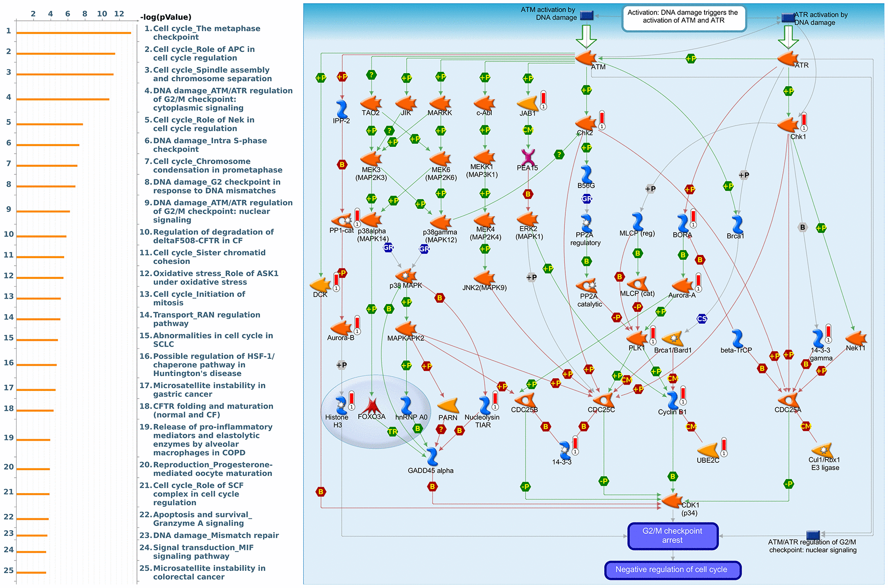Click the PP2A catalytic icon
The width and height of the screenshot is (888, 588).
click(587, 286)
